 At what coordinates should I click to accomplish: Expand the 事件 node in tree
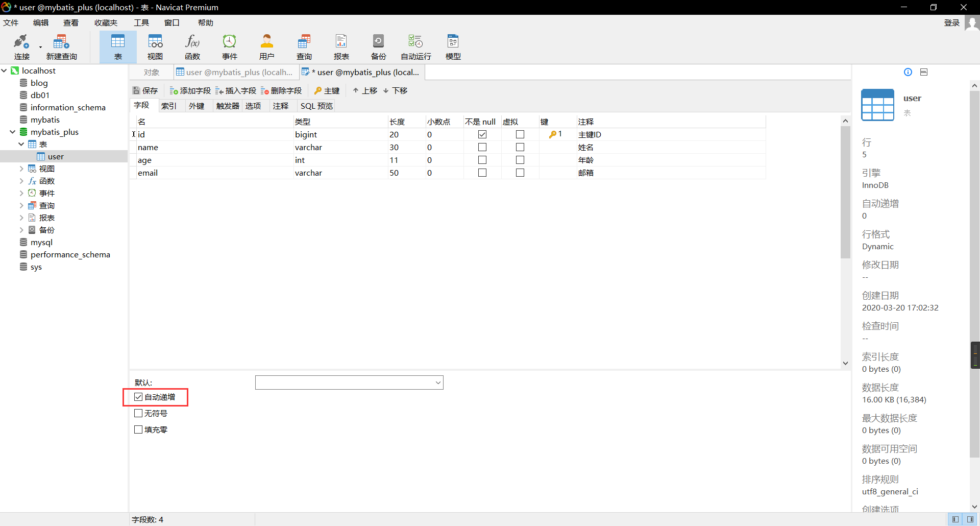21,193
